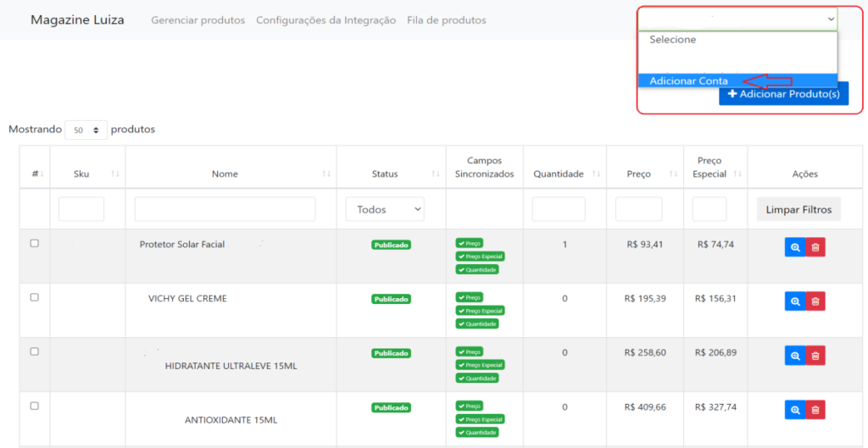The height and width of the screenshot is (448, 868).
Task: Change the products-per-page selector showing 50
Action: [86, 130]
